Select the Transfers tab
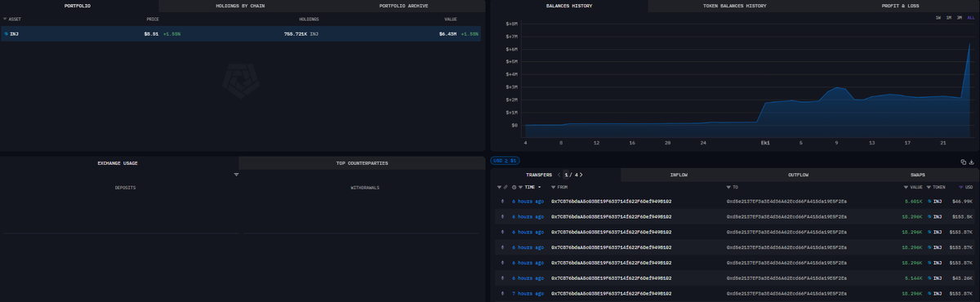This screenshot has height=302, width=980. click(538, 175)
